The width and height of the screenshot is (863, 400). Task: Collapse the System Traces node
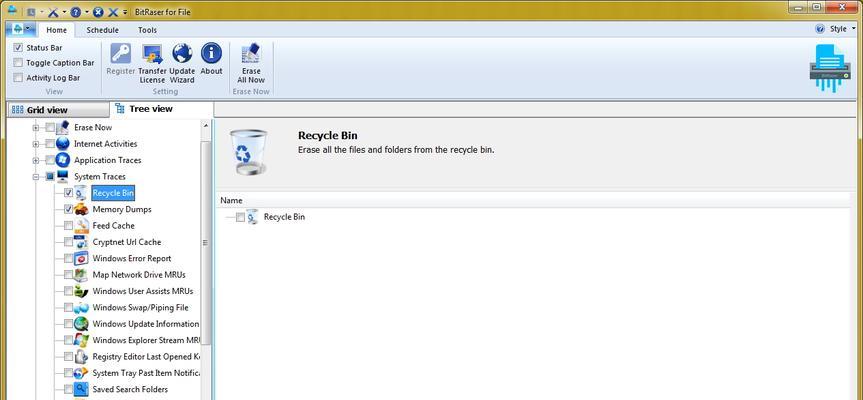36,177
